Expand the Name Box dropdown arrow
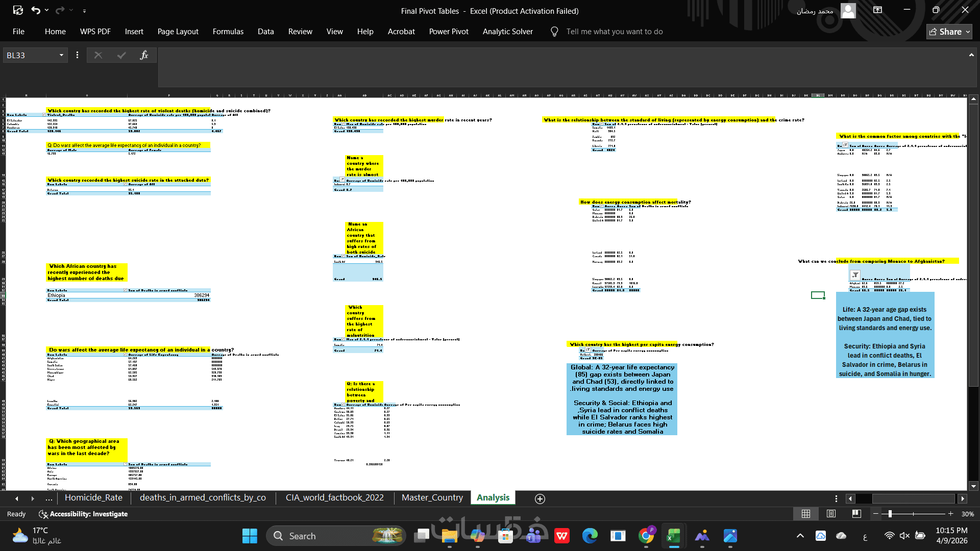Image resolution: width=980 pixels, height=551 pixels. coord(61,55)
